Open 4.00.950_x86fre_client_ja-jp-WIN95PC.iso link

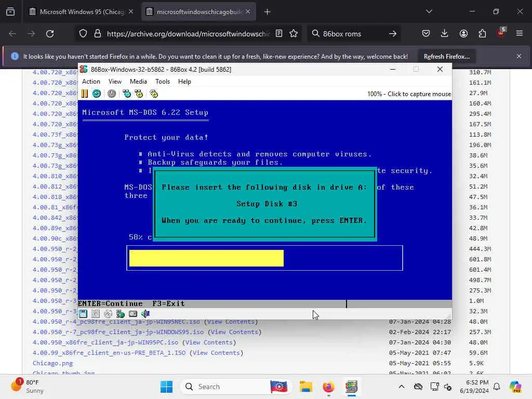click(105, 342)
